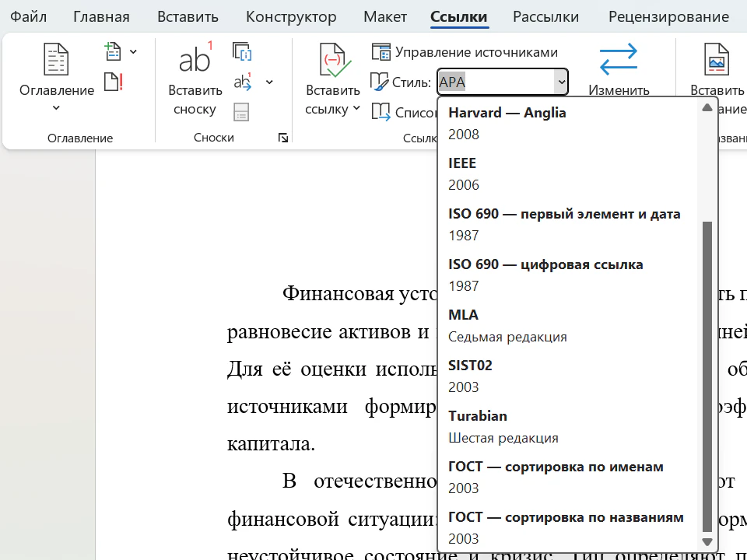Image resolution: width=747 pixels, height=560 pixels.
Task: Switch to the Главная tab
Action: (x=101, y=16)
